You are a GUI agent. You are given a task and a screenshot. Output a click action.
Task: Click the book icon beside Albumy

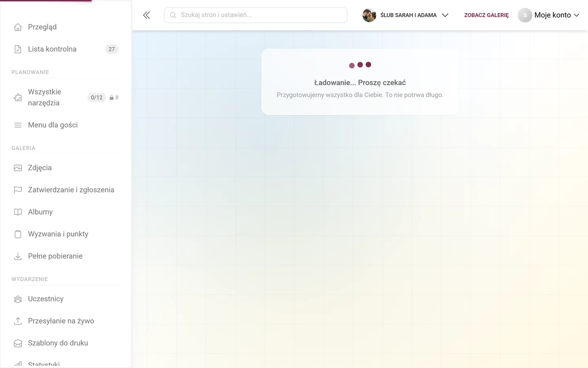tap(18, 212)
